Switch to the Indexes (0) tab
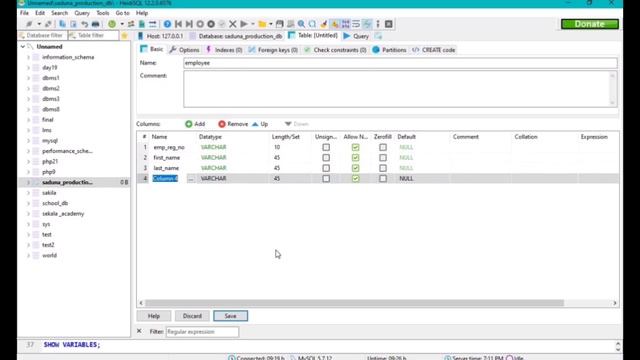 [x=224, y=50]
